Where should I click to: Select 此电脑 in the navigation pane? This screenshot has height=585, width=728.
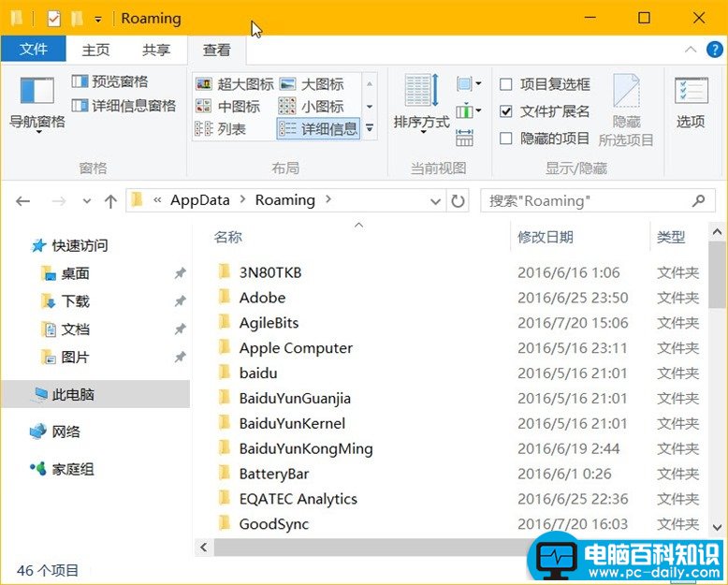pyautogui.click(x=95, y=394)
